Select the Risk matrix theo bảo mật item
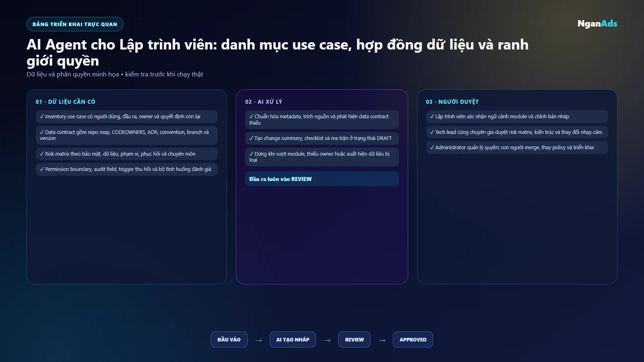Screen dimensions: 644x362 [127, 154]
